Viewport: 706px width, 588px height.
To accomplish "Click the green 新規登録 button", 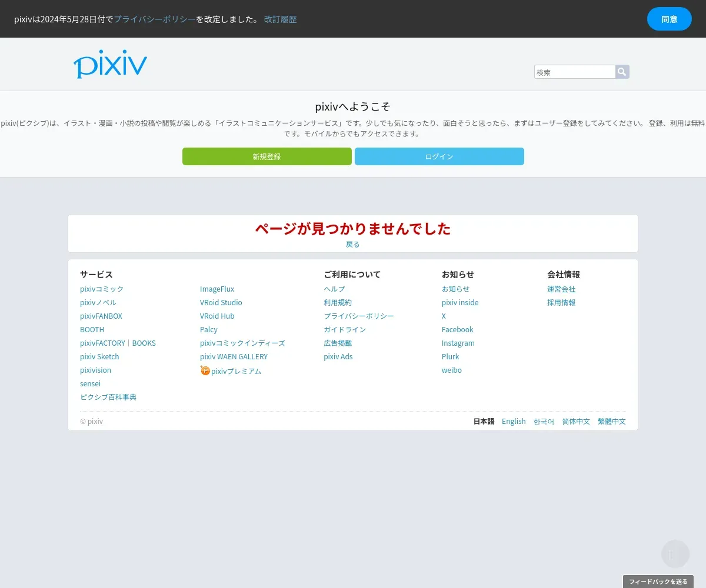I will [267, 156].
